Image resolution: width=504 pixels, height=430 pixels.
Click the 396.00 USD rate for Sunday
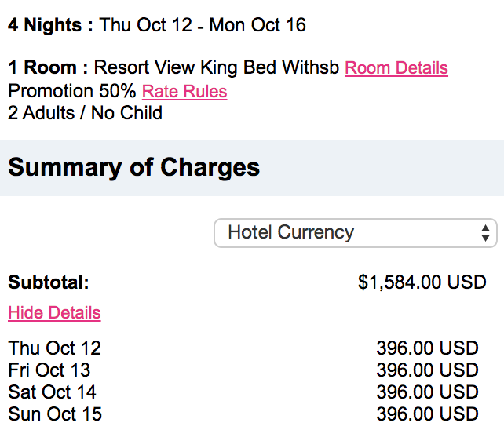427,414
